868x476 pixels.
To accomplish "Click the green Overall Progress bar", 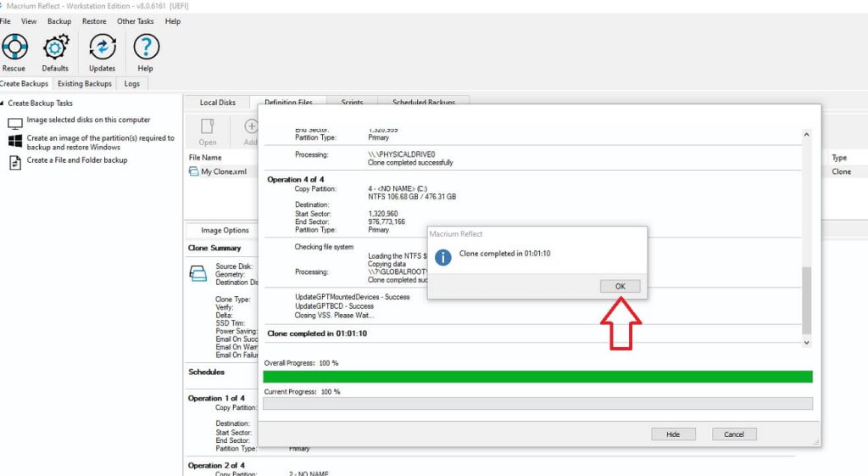I will point(537,377).
